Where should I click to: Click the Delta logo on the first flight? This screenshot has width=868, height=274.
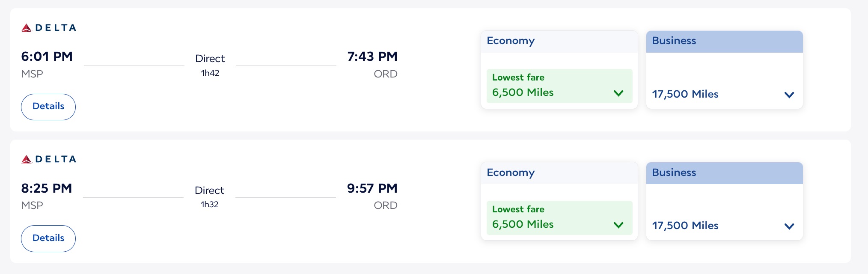tap(48, 27)
